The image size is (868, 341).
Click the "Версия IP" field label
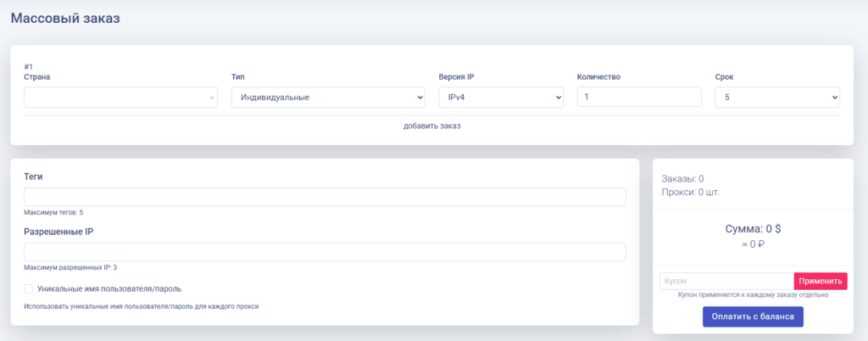tap(457, 77)
